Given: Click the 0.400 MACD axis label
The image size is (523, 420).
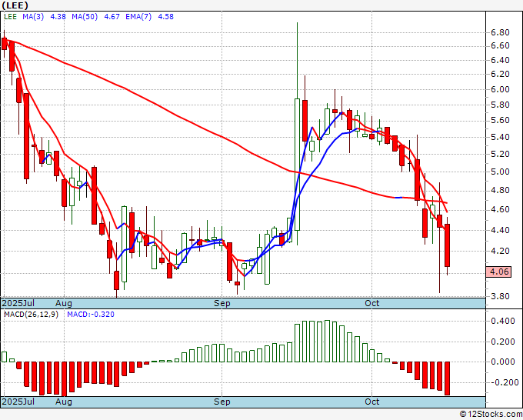Looking at the screenshot, I should [503, 322].
